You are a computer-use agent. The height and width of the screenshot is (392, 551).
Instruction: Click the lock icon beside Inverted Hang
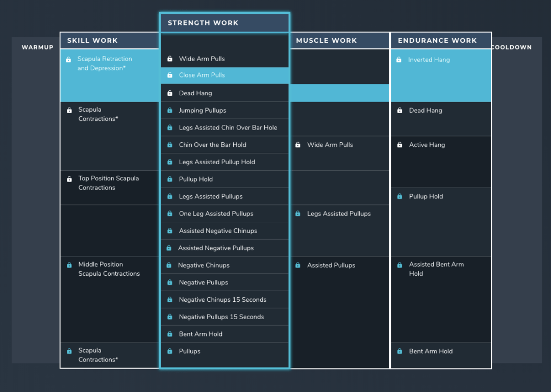point(399,60)
